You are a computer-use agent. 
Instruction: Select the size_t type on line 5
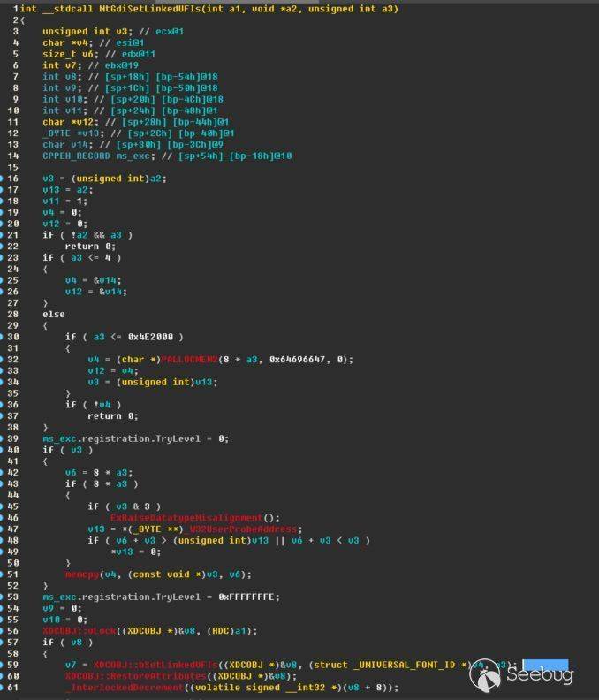[x=59, y=54]
